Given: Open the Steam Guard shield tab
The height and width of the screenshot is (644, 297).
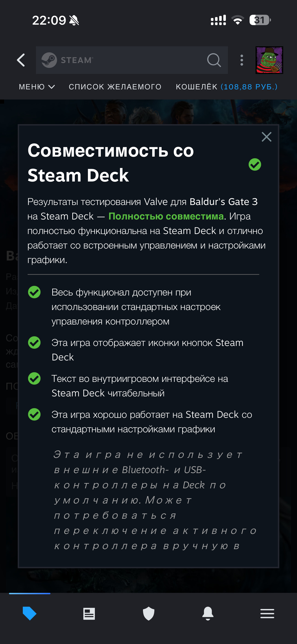Looking at the screenshot, I should coord(148,614).
